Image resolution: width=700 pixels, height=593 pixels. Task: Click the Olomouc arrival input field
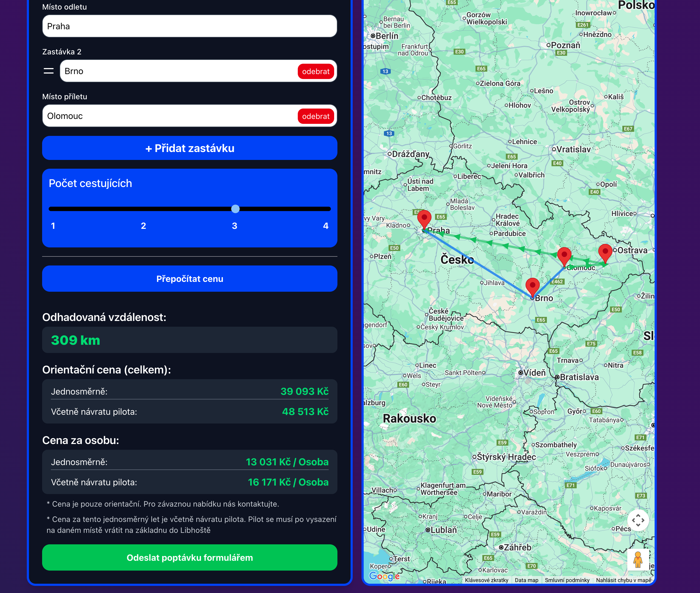[168, 116]
